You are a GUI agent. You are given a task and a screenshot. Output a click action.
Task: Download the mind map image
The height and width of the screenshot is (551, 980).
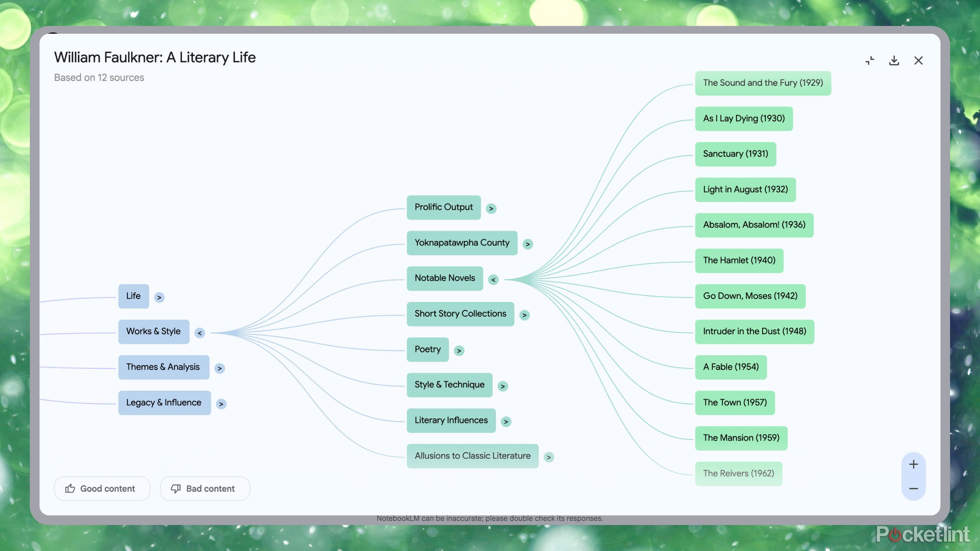894,60
